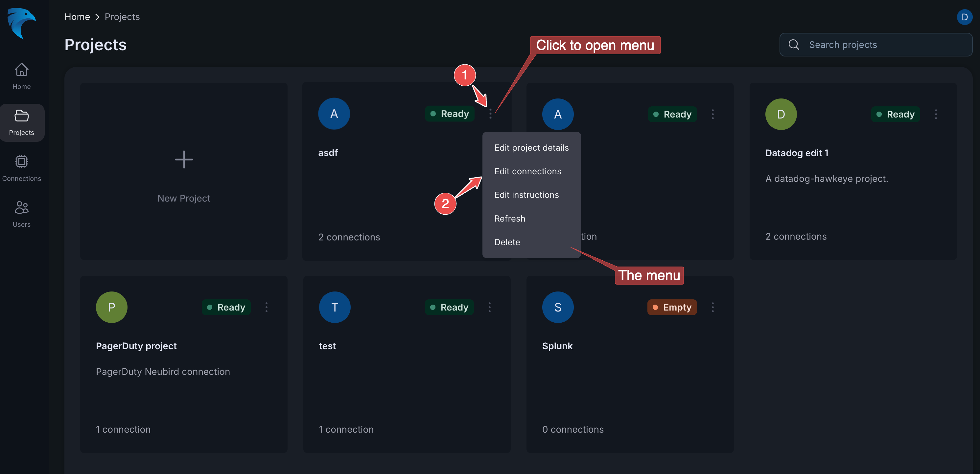The image size is (980, 474).
Task: Go to Home via breadcrumb link
Action: click(77, 16)
